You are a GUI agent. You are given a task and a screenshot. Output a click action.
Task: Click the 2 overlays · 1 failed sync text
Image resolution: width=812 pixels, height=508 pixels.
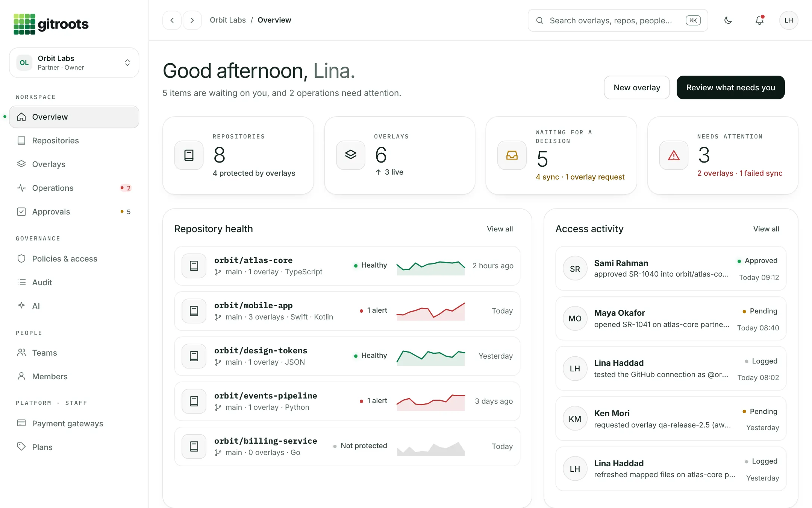739,173
